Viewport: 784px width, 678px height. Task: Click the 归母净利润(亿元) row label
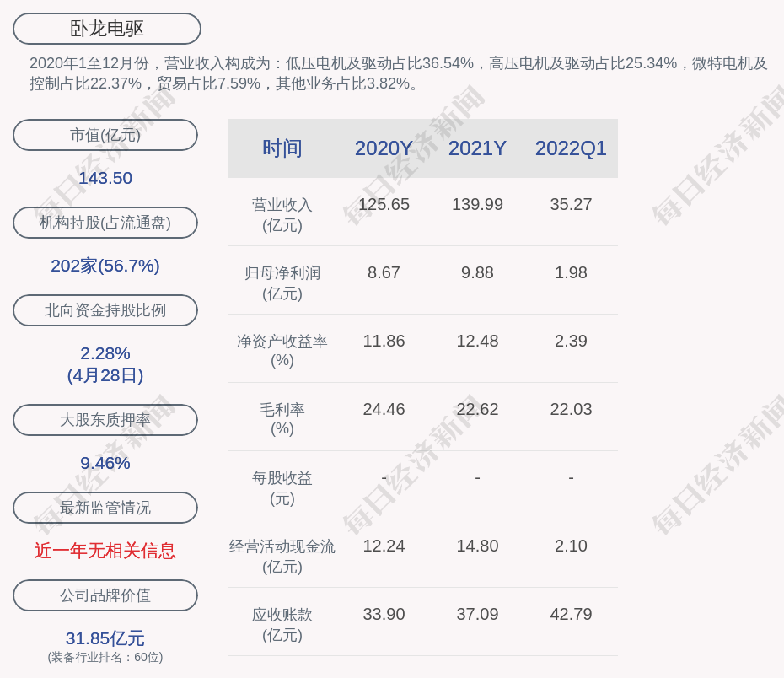[x=282, y=283]
